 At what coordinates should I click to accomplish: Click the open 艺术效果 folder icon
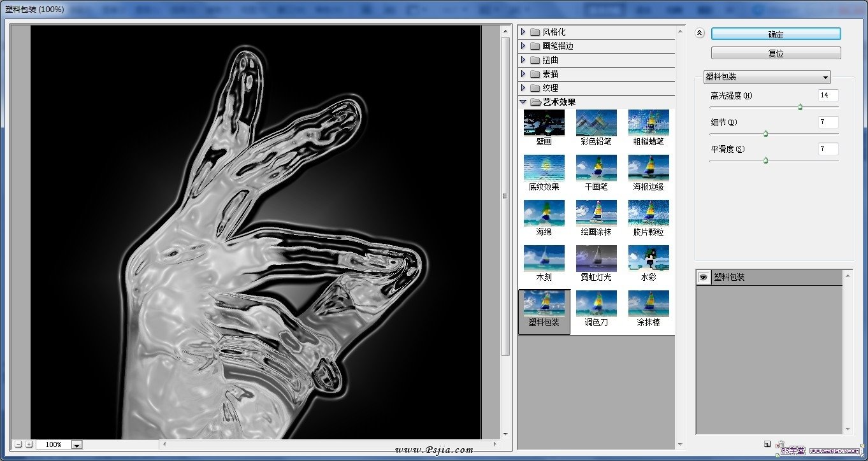point(535,102)
